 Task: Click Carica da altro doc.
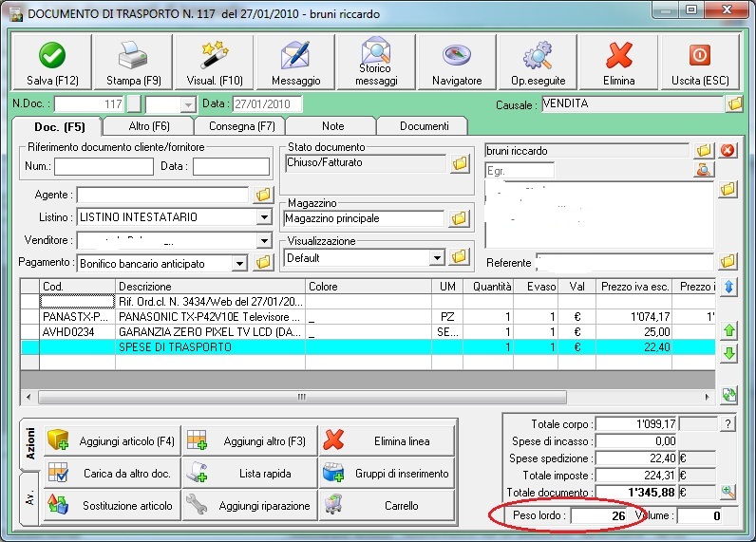click(112, 473)
